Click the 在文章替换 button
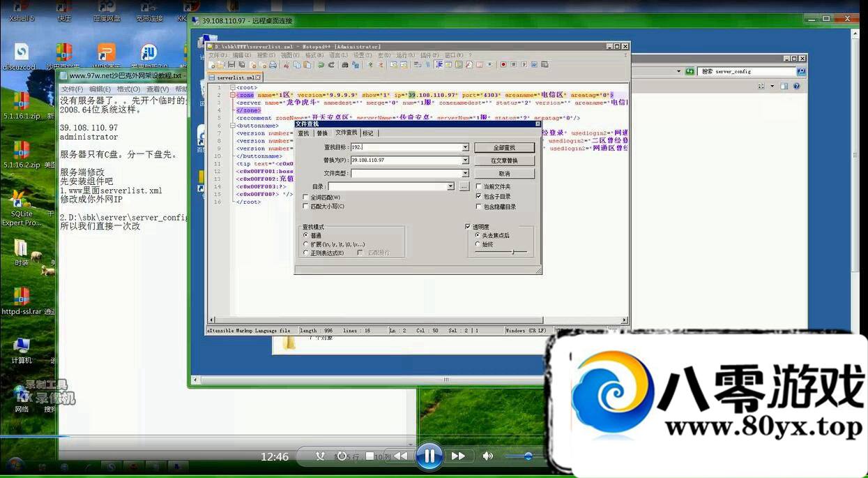 pos(504,160)
